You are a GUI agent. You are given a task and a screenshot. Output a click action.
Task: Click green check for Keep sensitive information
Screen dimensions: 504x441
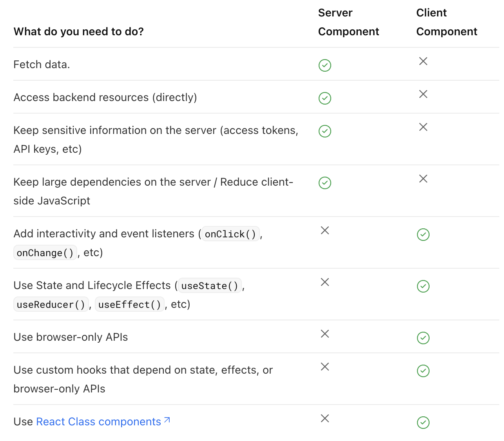[325, 131]
